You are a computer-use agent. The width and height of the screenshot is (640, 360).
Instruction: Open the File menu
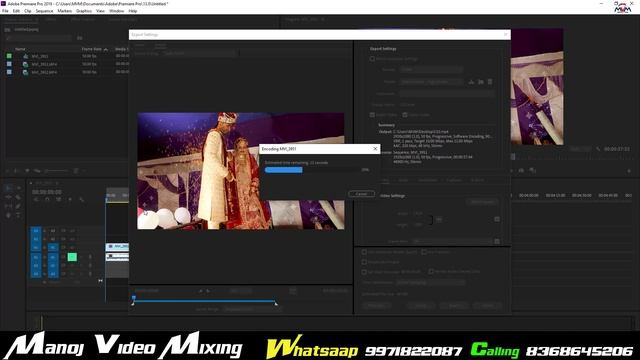pos(5,11)
